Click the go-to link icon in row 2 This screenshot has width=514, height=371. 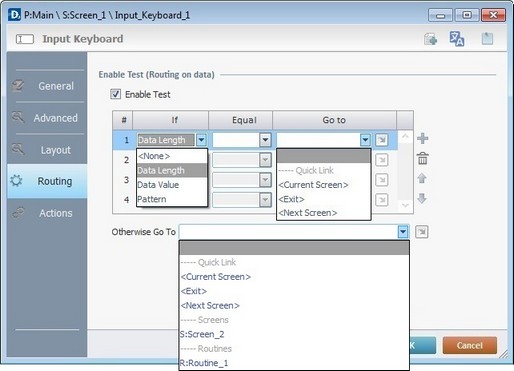382,160
